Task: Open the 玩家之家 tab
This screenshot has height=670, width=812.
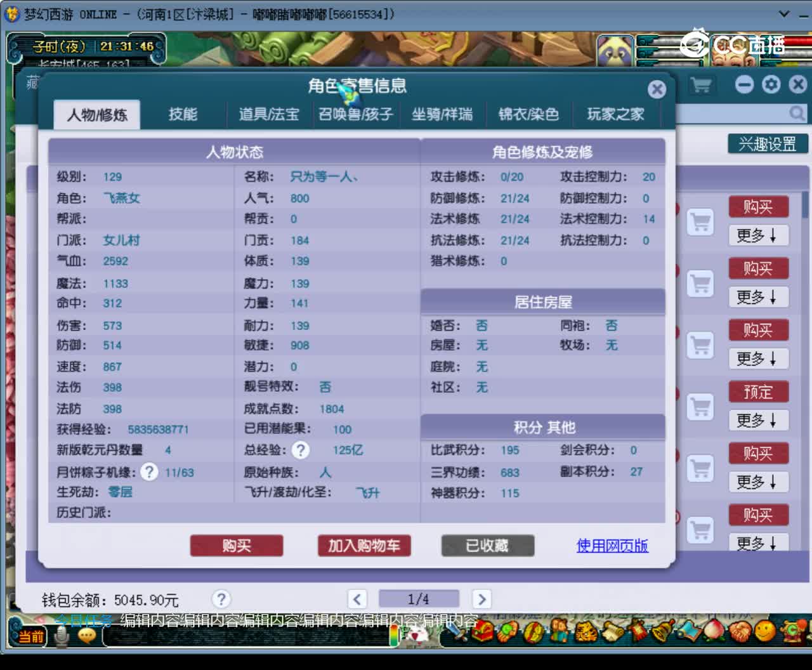Action: coord(615,114)
